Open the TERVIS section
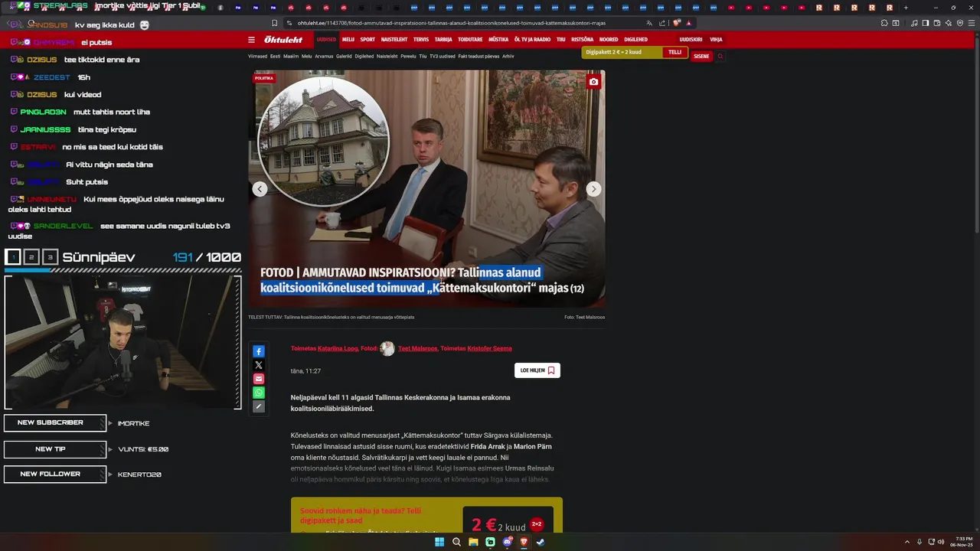The image size is (980, 551). click(421, 39)
